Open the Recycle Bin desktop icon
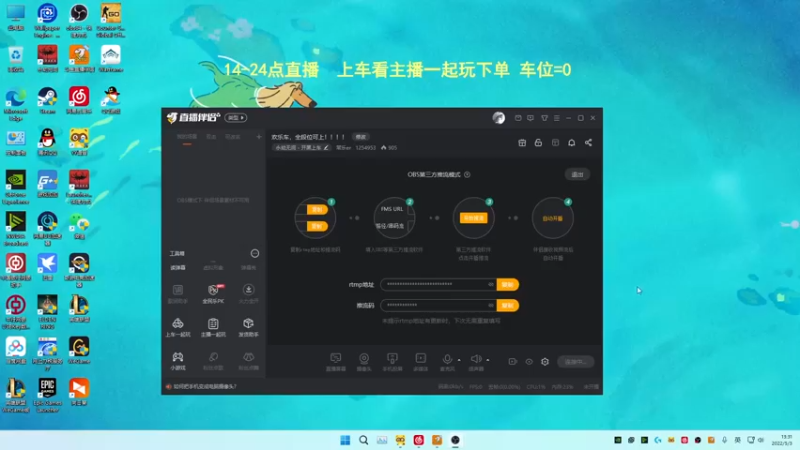Screen dimensions: 800x450 15,59
